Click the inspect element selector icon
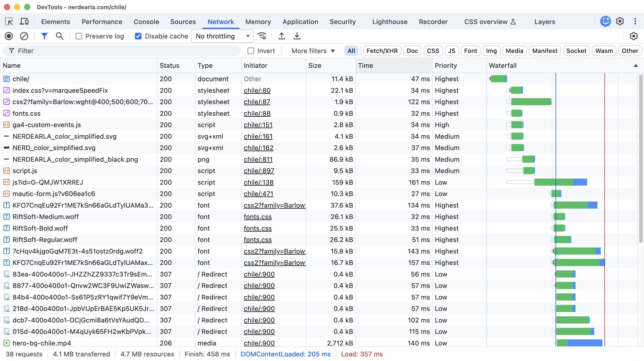 click(x=9, y=21)
